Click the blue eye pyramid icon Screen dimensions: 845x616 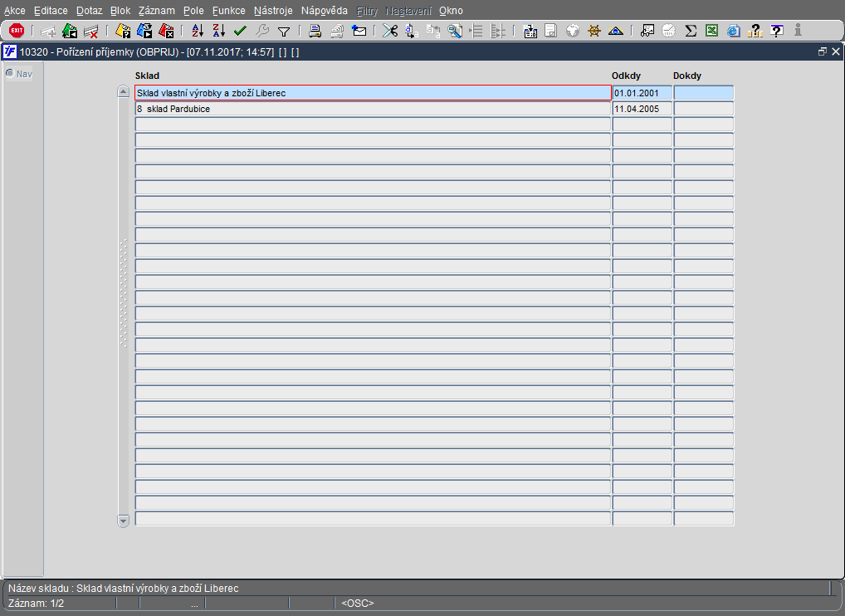[x=615, y=32]
